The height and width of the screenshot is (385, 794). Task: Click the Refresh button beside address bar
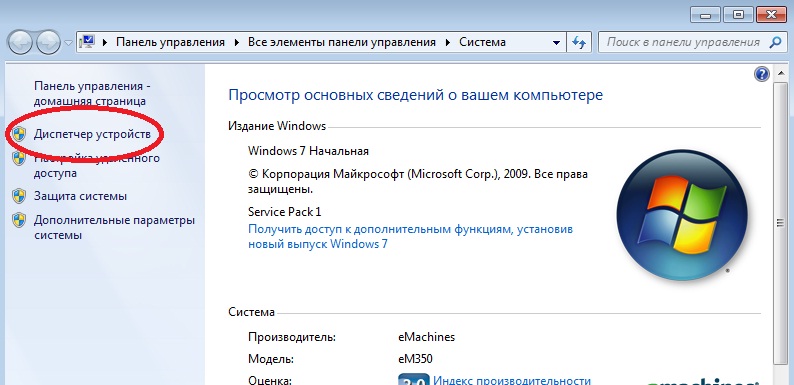tap(579, 43)
